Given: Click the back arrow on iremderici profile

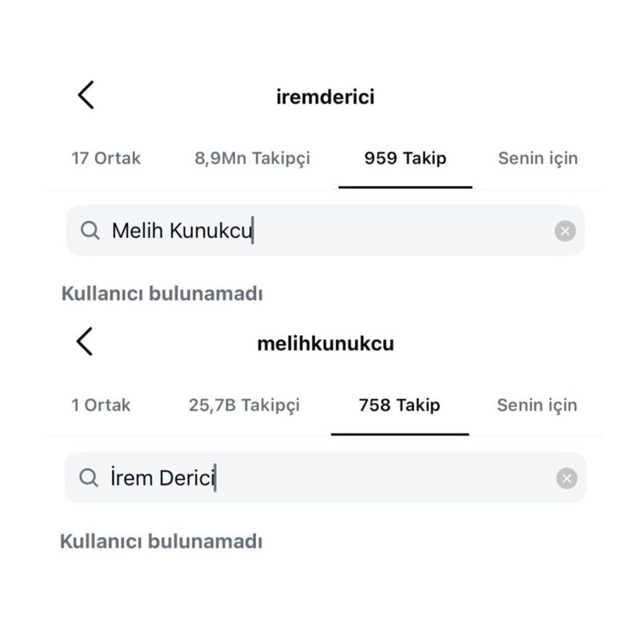Looking at the screenshot, I should pyautogui.click(x=85, y=94).
